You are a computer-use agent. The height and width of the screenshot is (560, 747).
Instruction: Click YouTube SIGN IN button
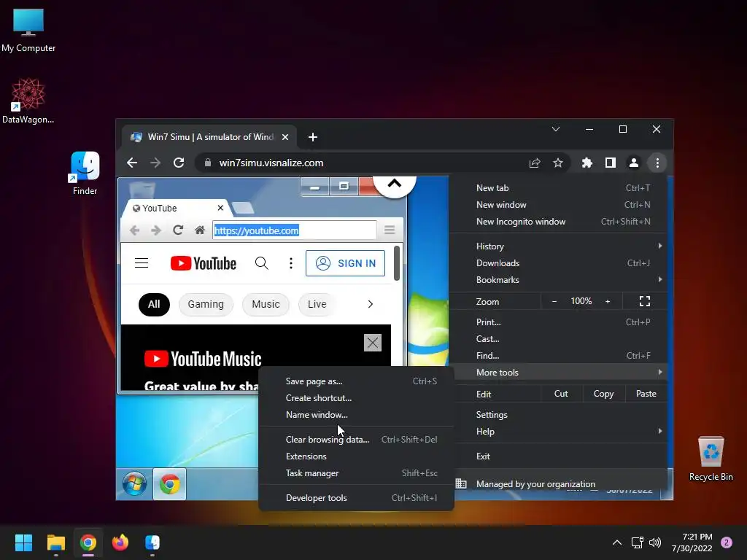[345, 263]
